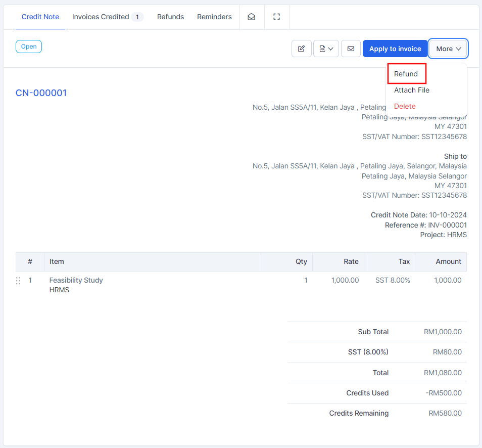The height and width of the screenshot is (448, 482).
Task: Click the Invoices Credited count badge
Action: pos(137,17)
